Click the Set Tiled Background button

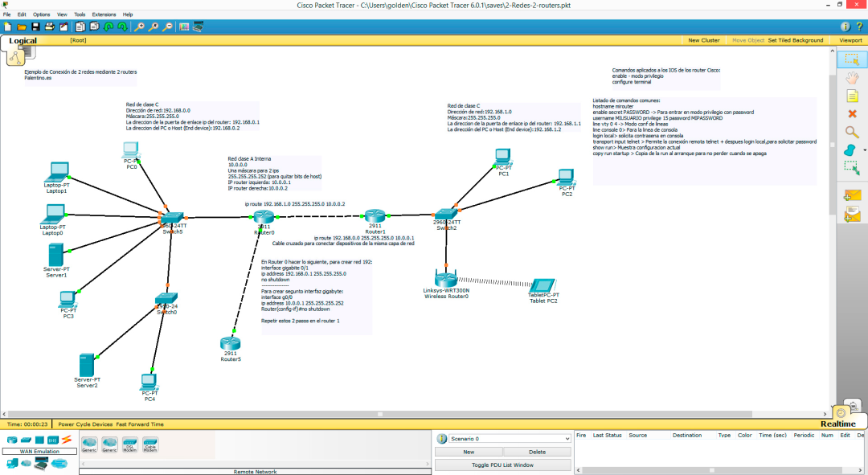click(x=796, y=39)
